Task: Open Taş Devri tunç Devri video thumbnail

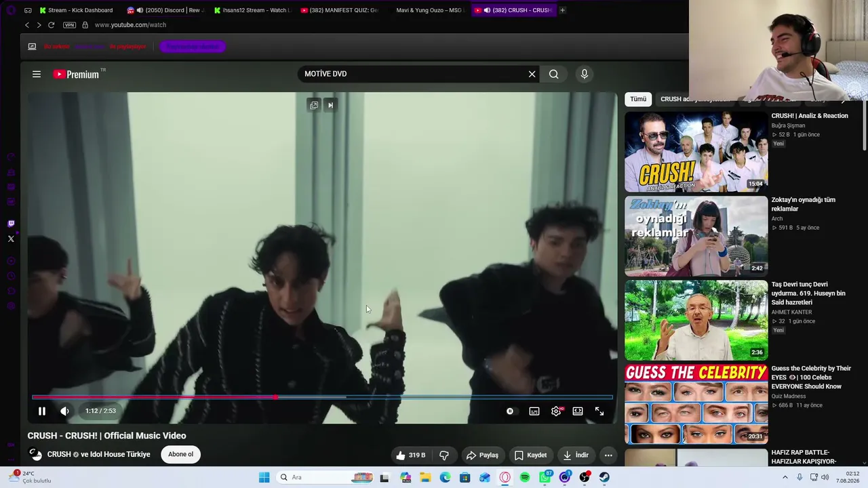Action: pyautogui.click(x=696, y=320)
